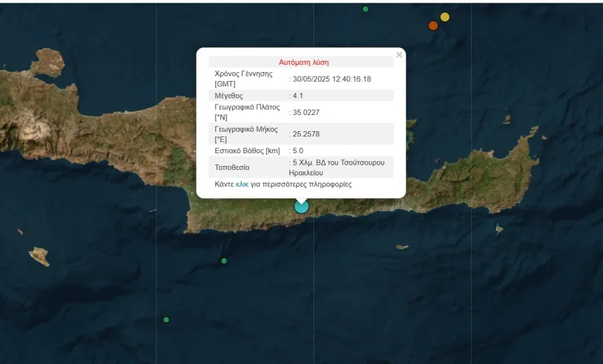Click the focal depth value 5.0
603x364 pixels.
[298, 151]
